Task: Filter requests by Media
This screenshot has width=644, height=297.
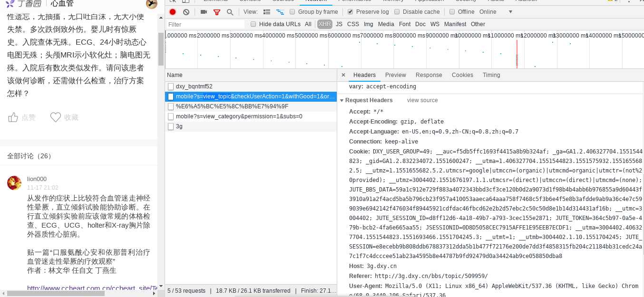Action: pos(386,24)
